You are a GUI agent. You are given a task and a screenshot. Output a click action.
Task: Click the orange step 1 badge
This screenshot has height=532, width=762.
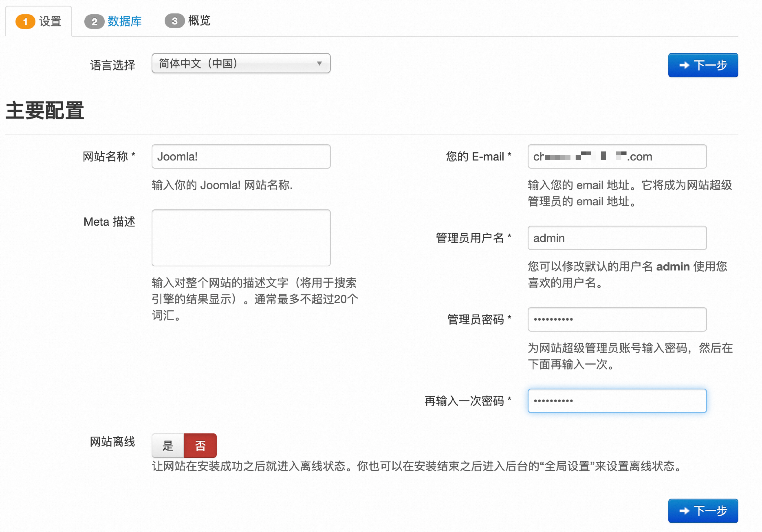pyautogui.click(x=25, y=22)
